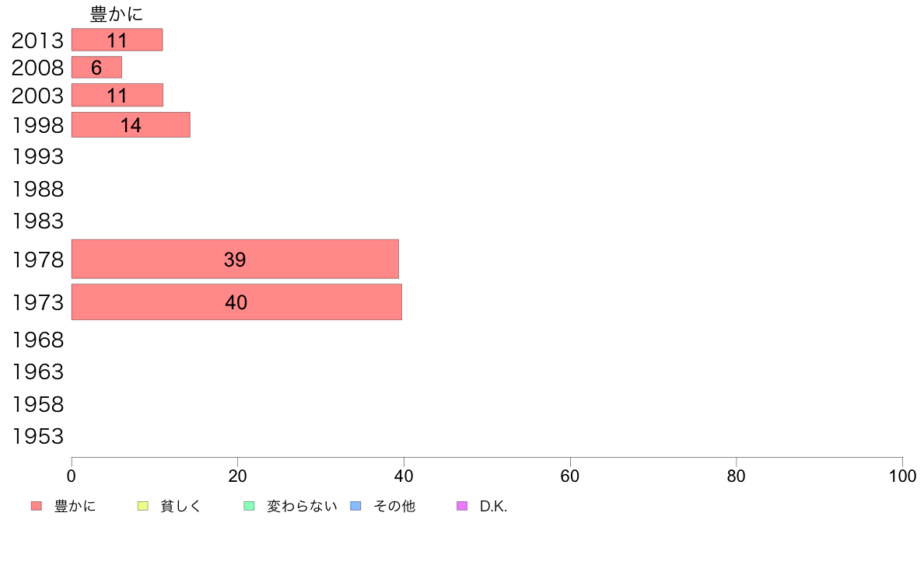Click the 1993 year axis label
924x572 pixels.
pos(37,156)
